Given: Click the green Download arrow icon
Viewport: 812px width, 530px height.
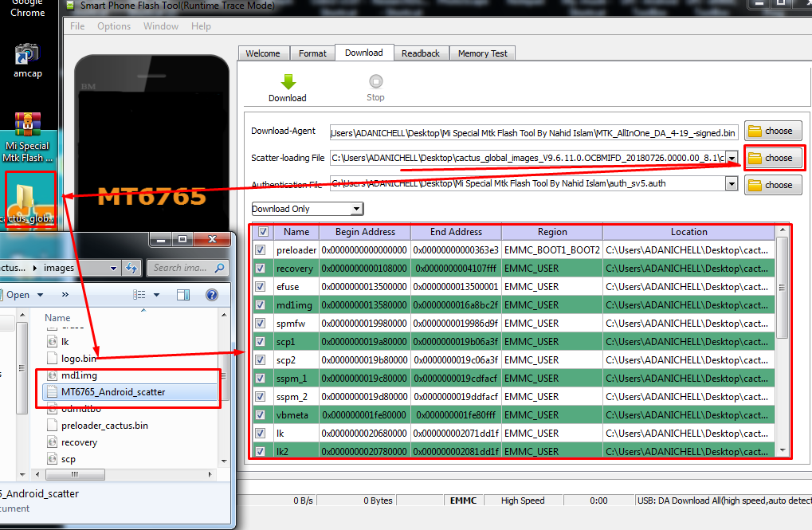Looking at the screenshot, I should click(x=288, y=82).
